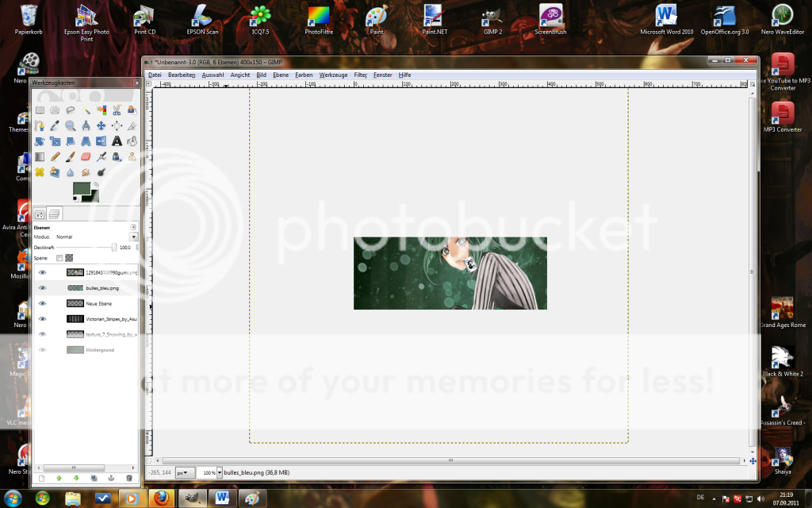Select the Paths tool
The width and height of the screenshot is (812, 508).
pyautogui.click(x=40, y=125)
